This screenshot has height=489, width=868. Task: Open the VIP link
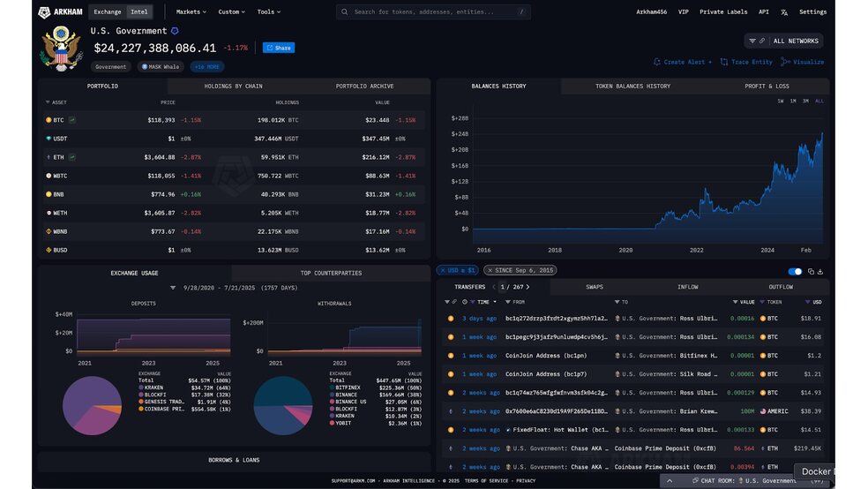(683, 11)
